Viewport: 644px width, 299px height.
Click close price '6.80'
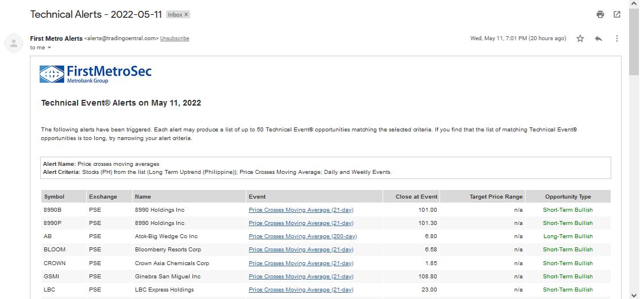431,236
